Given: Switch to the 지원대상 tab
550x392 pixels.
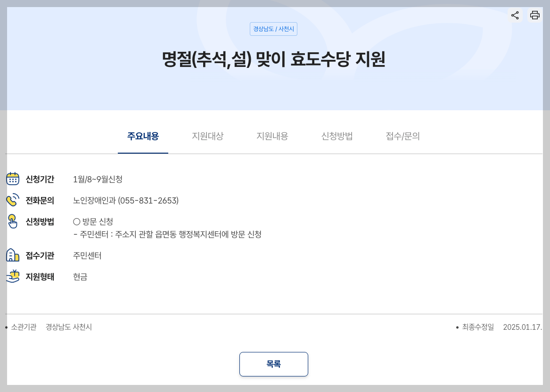Looking at the screenshot, I should pyautogui.click(x=208, y=136).
